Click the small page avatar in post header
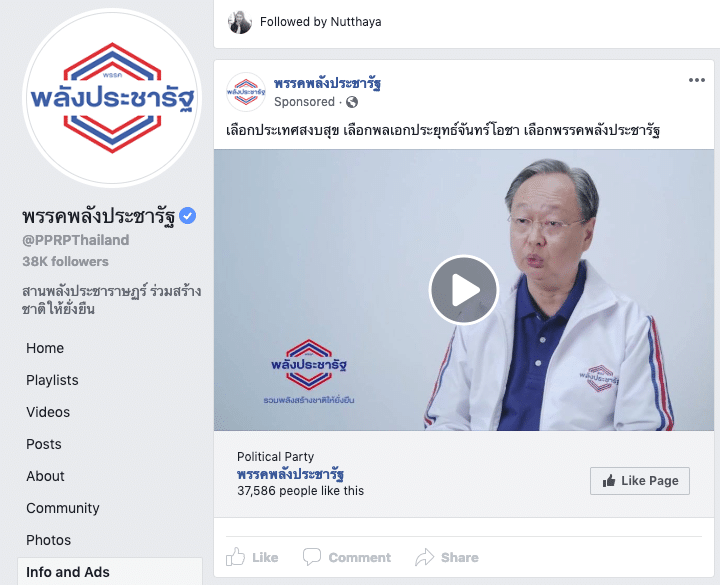Screen dimensions: 720x585 246,92
